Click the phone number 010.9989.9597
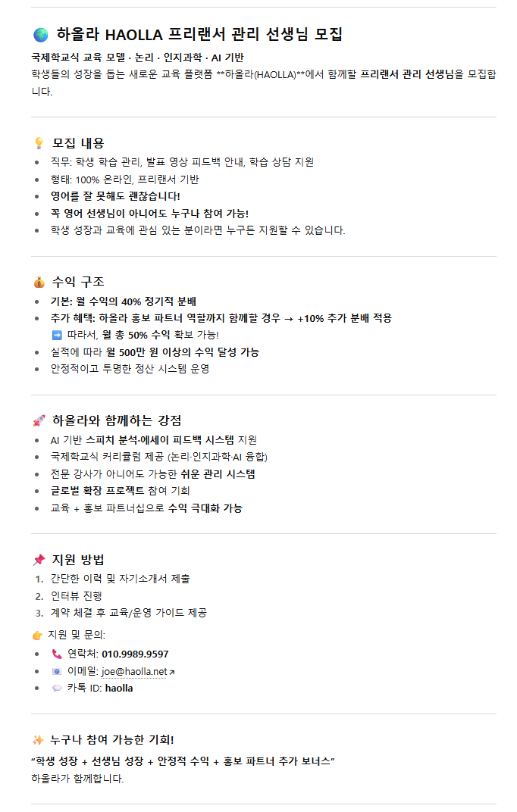The height and width of the screenshot is (812, 517). 135,654
